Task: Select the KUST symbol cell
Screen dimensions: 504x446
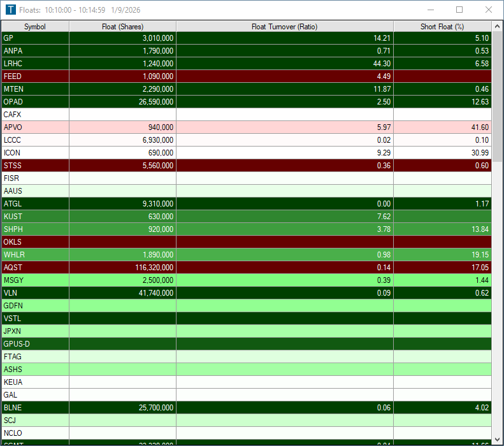Action: click(x=35, y=217)
